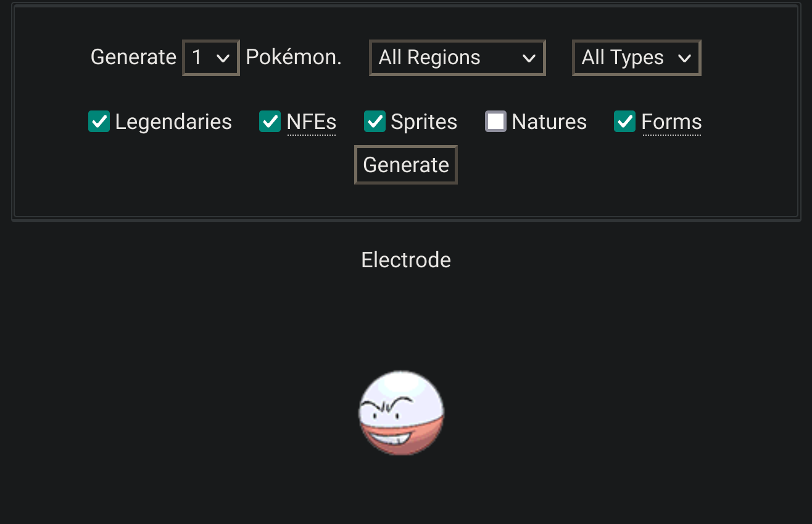Click the NFEs label text
Screen dimensions: 812x524
click(x=312, y=122)
